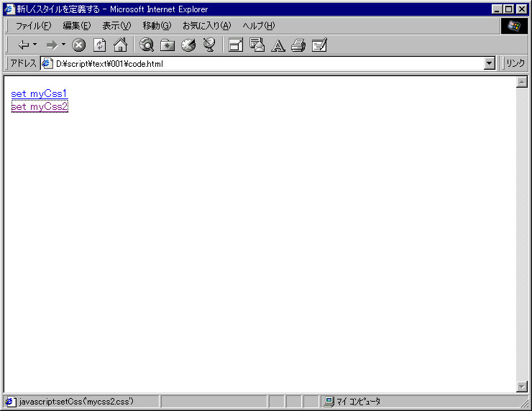Image resolution: width=532 pixels, height=411 pixels.
Task: Open the 移動(G) menu
Action: pos(157,26)
